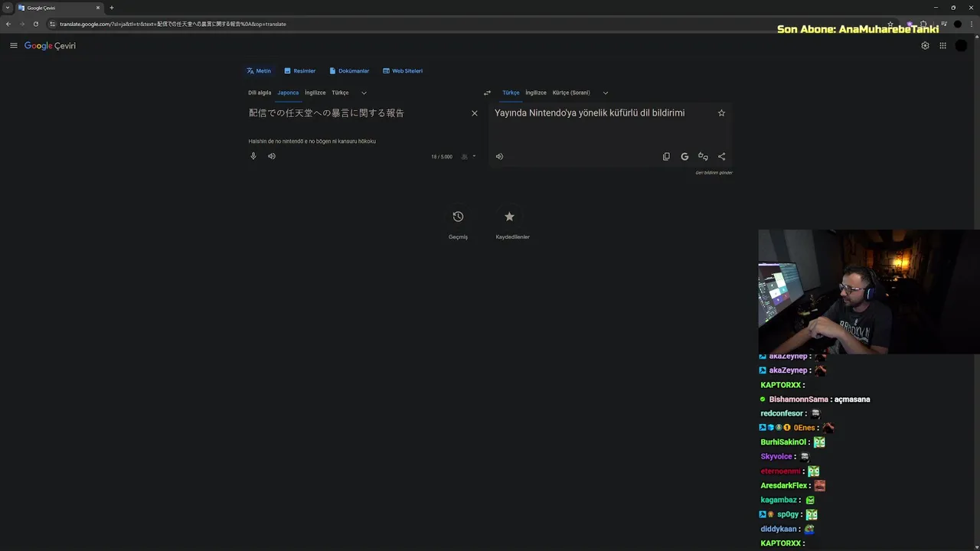Switch to the Web Siteleri tab

coord(403,71)
